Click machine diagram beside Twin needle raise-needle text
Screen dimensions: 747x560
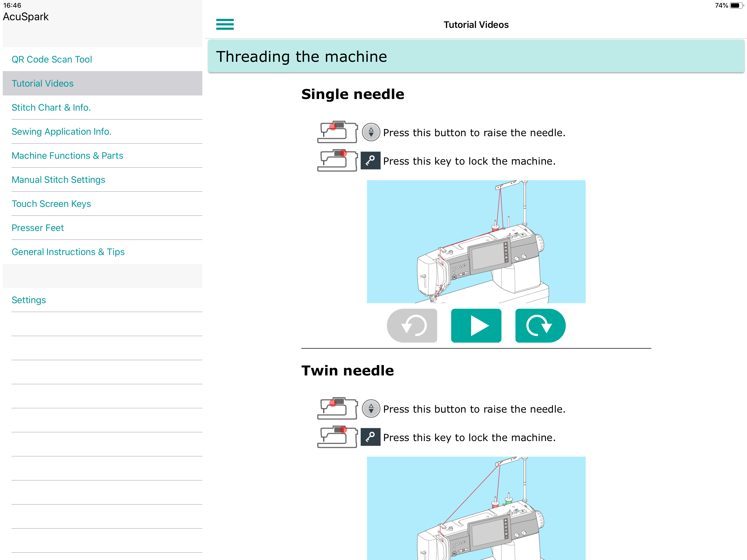tap(337, 408)
